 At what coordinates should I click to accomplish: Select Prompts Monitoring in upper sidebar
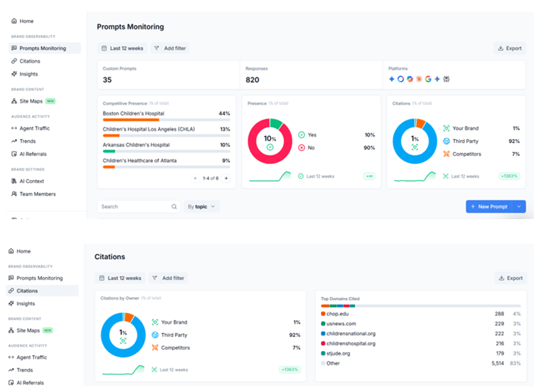pyautogui.click(x=45, y=48)
